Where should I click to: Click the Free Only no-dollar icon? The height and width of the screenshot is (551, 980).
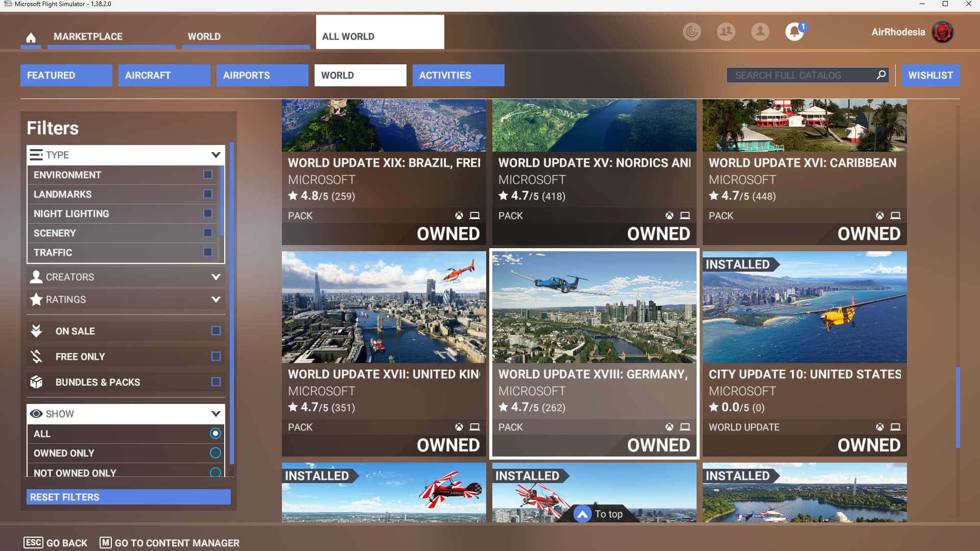tap(36, 356)
